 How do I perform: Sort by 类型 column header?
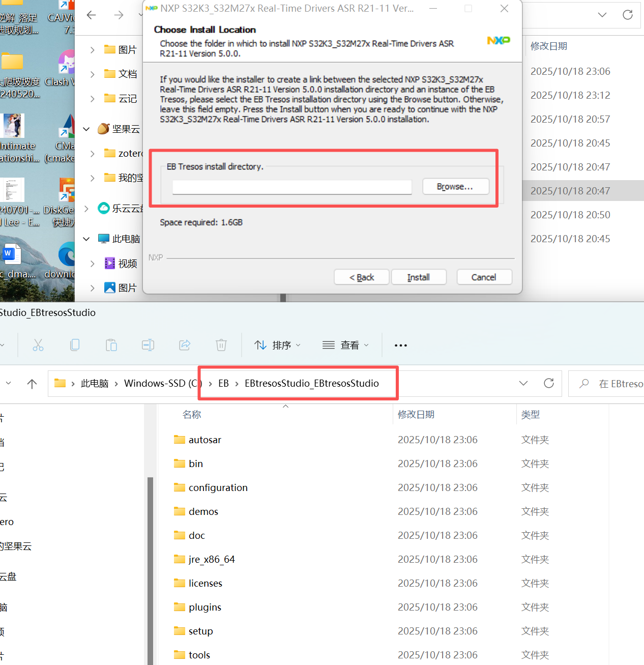(x=531, y=415)
